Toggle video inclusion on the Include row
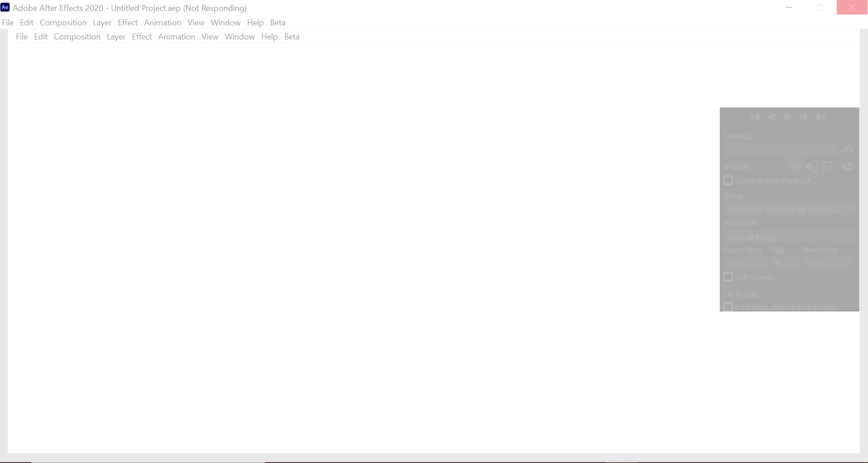 point(794,166)
